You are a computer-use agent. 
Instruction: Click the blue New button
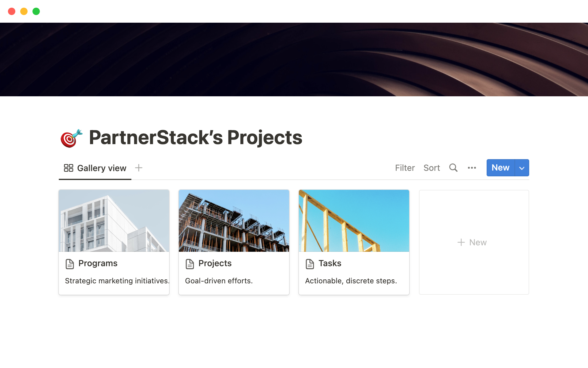(500, 168)
